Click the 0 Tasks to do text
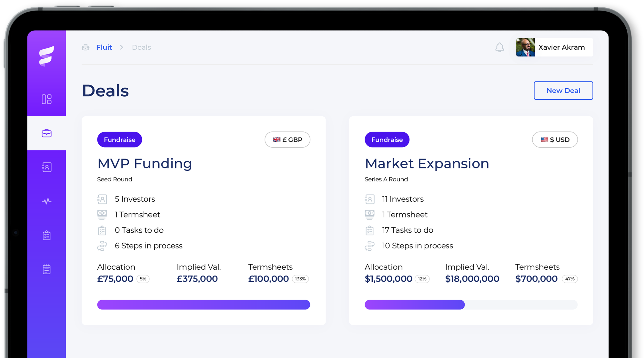This screenshot has height=358, width=644. (139, 230)
